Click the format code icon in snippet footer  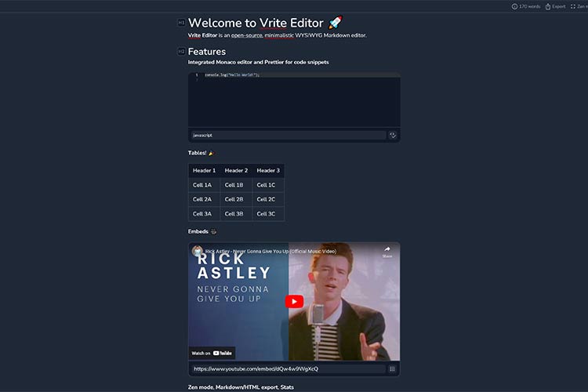point(393,135)
